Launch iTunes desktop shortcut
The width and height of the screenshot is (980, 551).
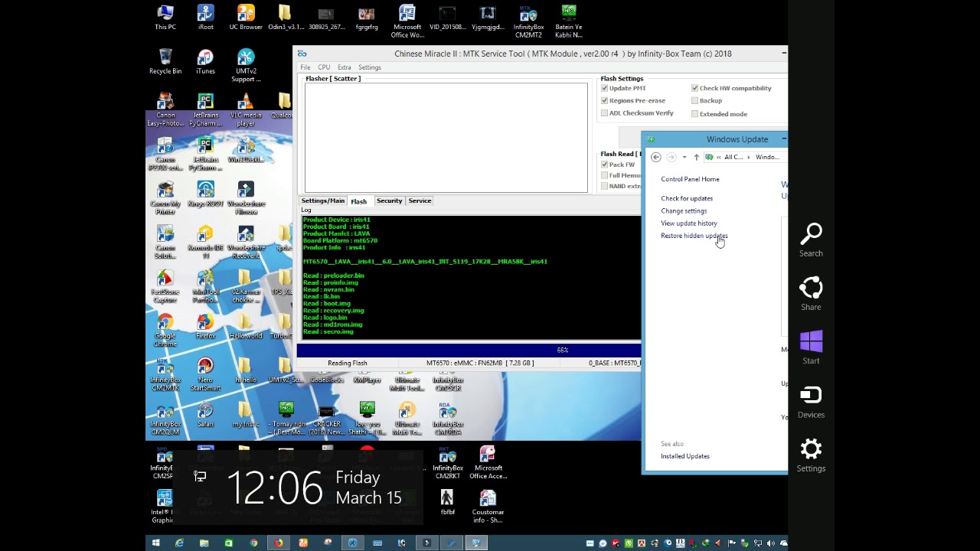(205, 62)
